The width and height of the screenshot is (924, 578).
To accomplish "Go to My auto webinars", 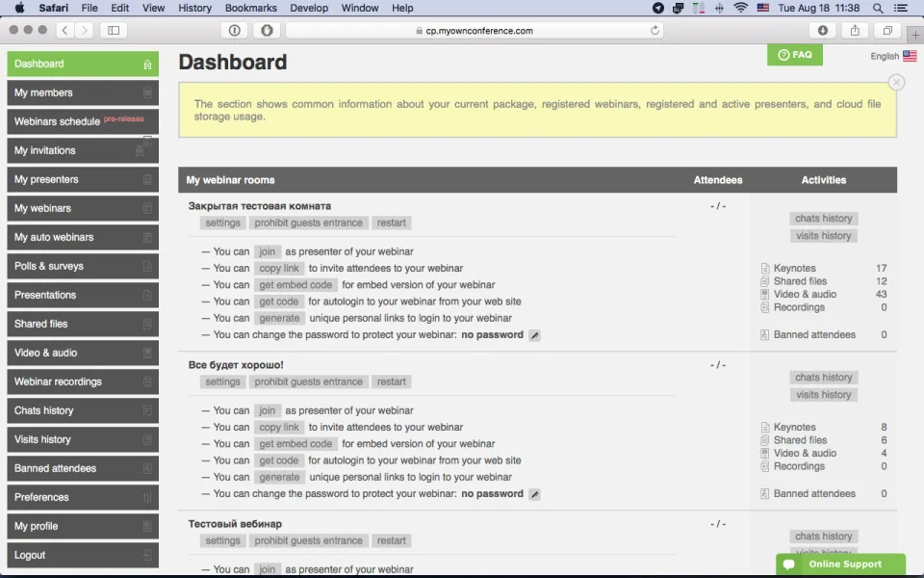I will pos(83,237).
